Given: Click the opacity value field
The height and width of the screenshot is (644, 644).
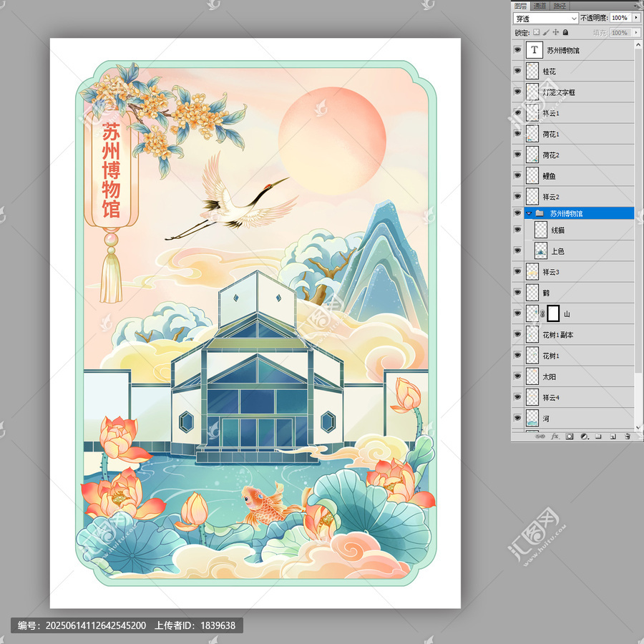Looking at the screenshot, I should (620, 18).
